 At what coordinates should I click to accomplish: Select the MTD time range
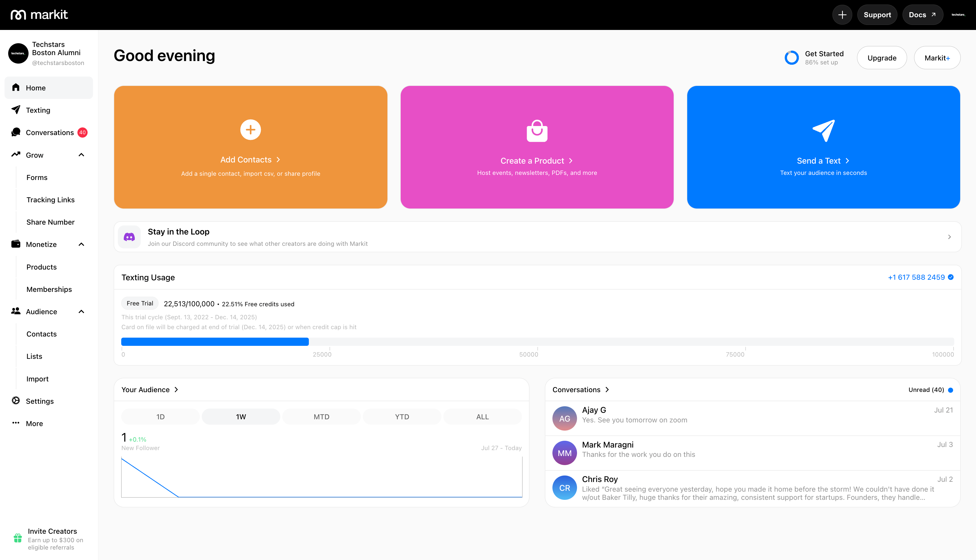[x=322, y=417]
